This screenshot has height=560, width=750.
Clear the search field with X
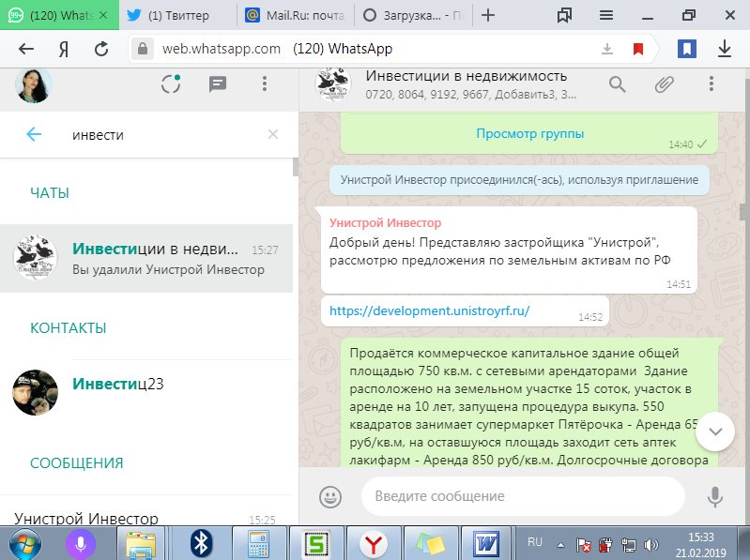[x=273, y=134]
